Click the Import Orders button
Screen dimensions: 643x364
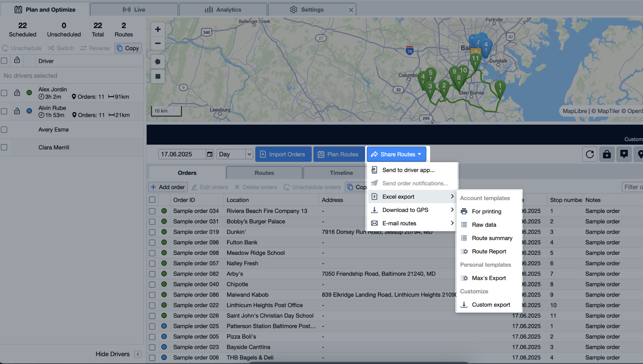tap(283, 154)
